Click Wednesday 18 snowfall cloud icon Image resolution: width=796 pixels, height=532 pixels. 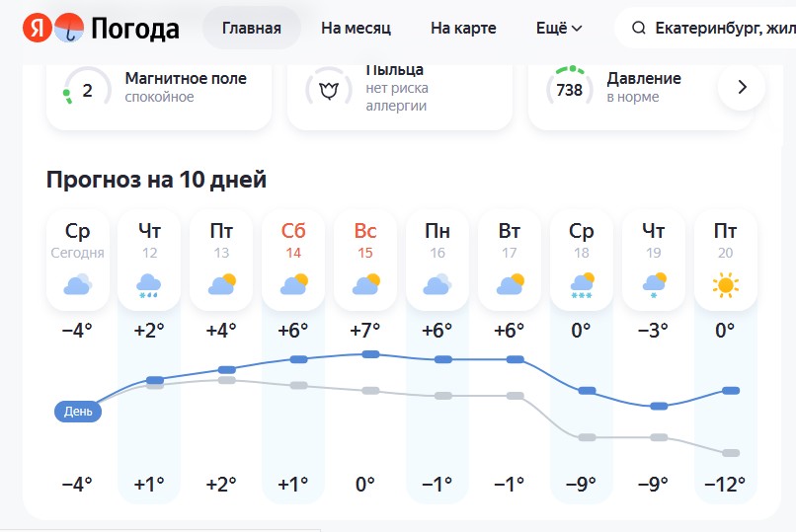pyautogui.click(x=582, y=286)
